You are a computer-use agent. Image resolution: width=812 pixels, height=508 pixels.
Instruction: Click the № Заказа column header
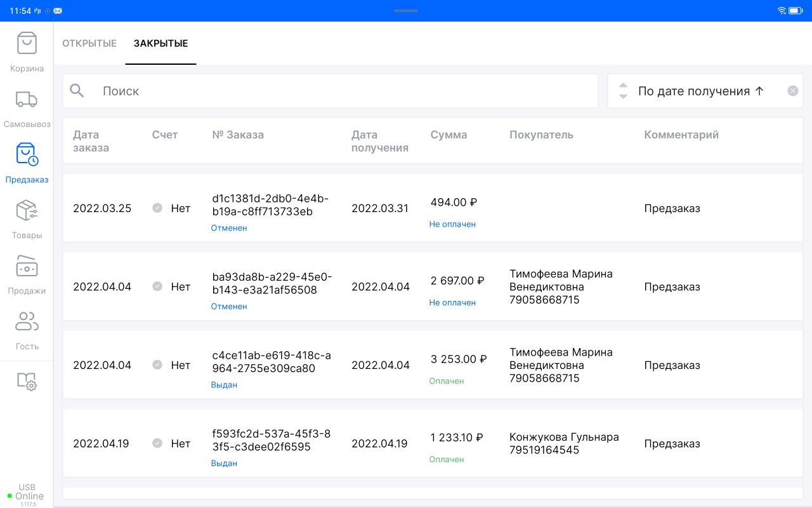[238, 135]
